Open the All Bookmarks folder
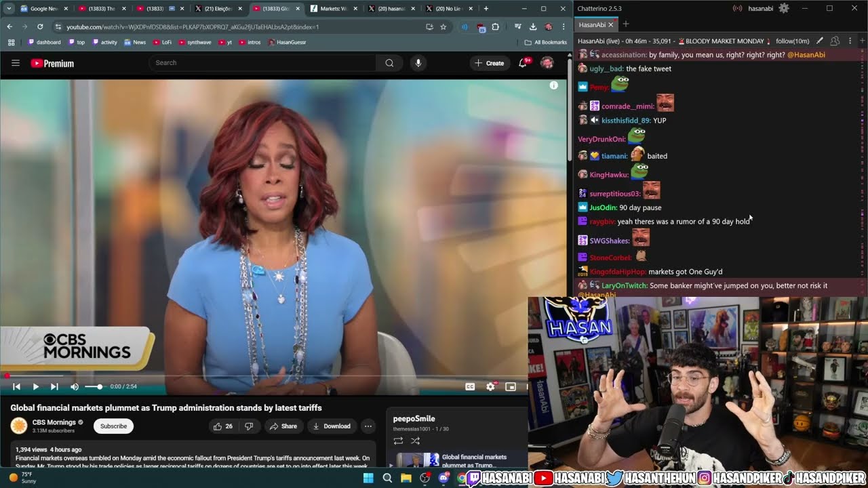 click(x=545, y=42)
